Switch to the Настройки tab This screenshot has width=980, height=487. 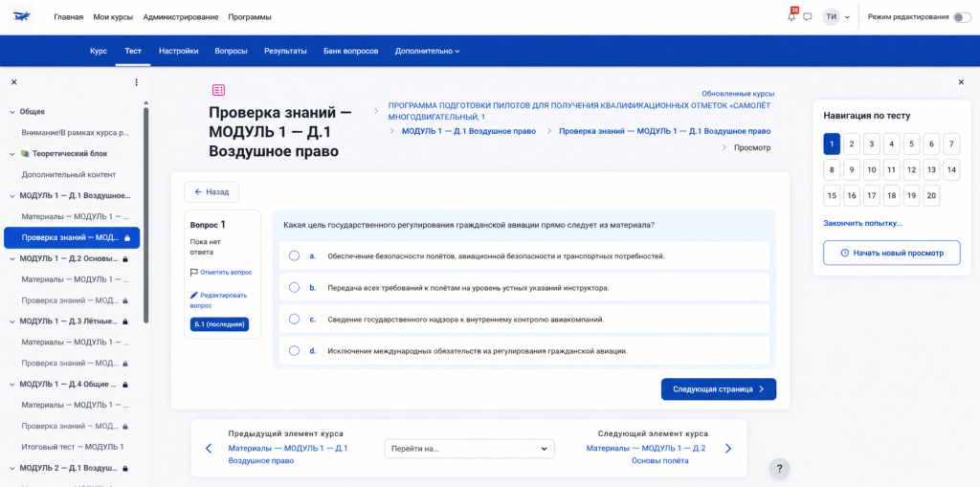coord(179,52)
